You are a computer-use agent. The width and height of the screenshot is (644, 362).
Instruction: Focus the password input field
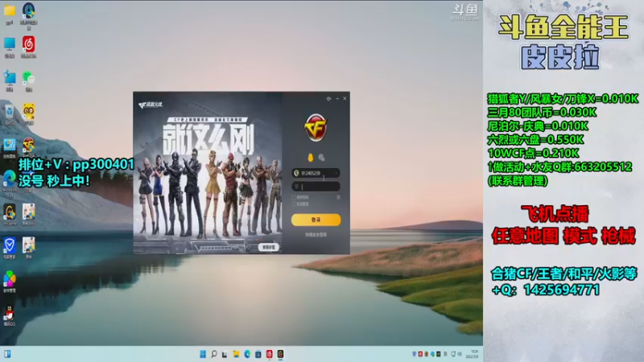(316, 187)
